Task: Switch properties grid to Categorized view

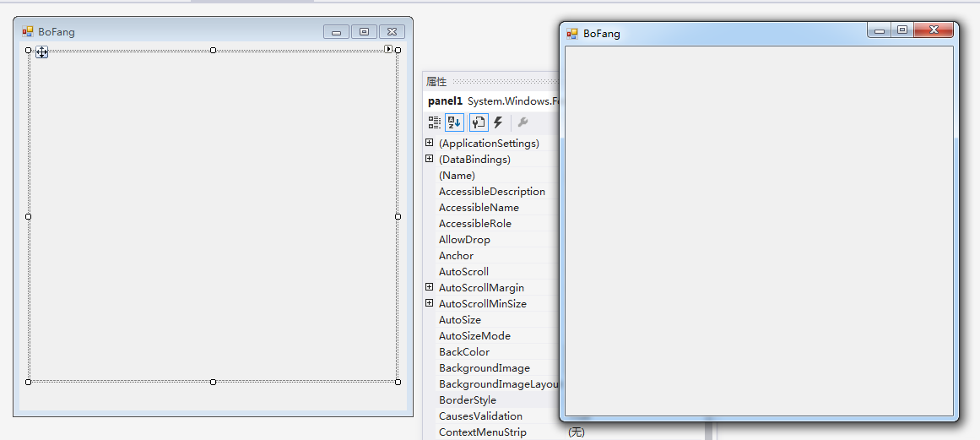Action: 435,122
